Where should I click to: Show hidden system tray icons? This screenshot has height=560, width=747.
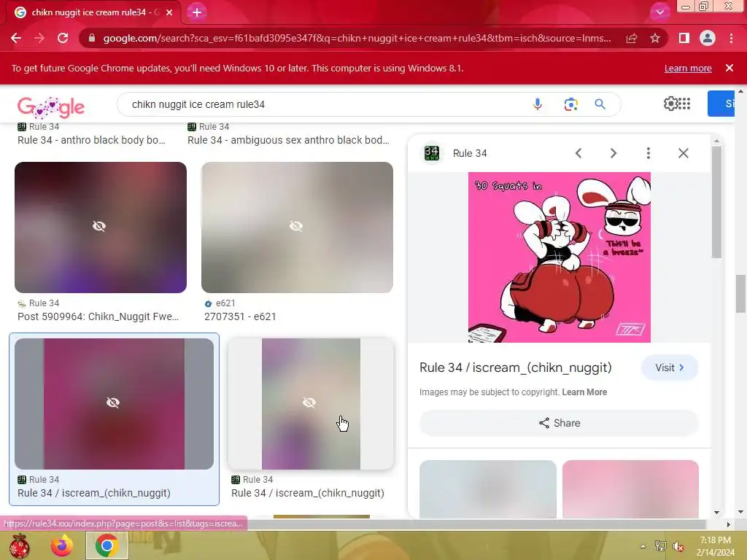click(x=643, y=546)
